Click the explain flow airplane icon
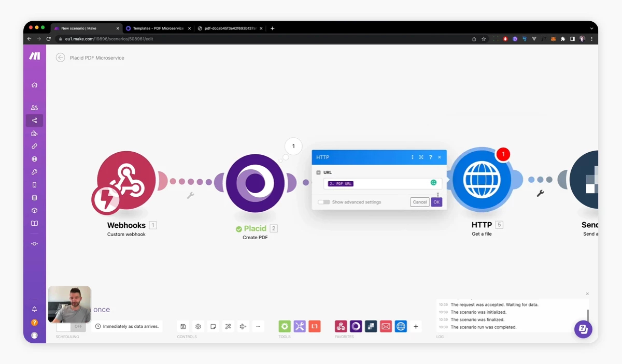Image resolution: width=622 pixels, height=364 pixels. click(243, 327)
